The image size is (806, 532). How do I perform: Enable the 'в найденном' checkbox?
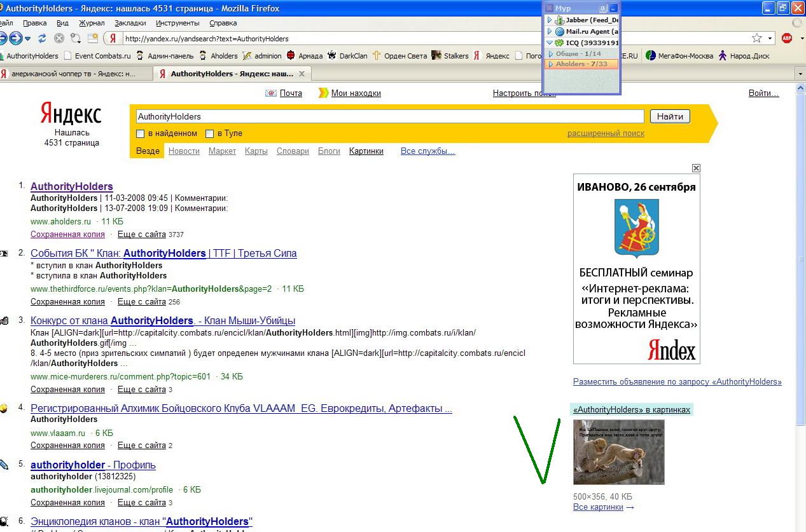coord(141,133)
